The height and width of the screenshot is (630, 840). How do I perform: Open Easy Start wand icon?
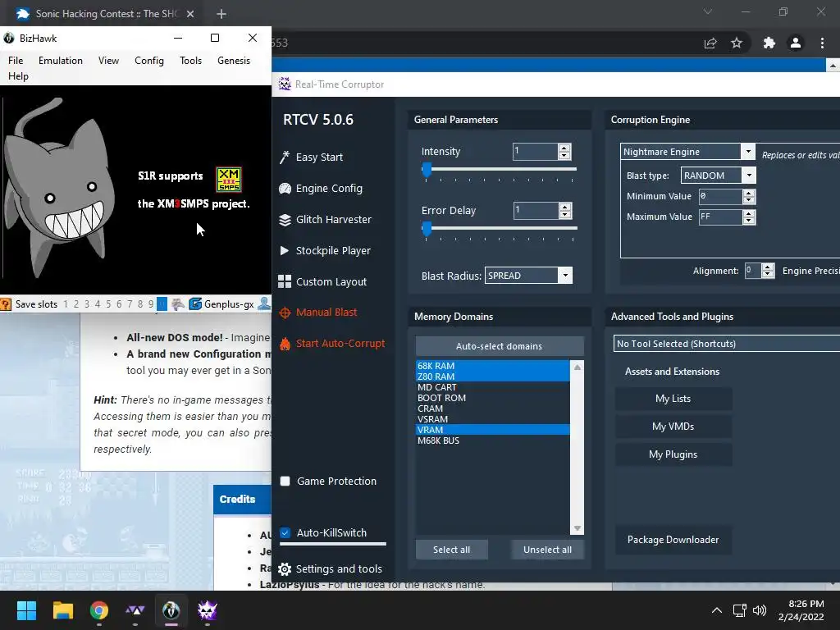[x=285, y=157]
